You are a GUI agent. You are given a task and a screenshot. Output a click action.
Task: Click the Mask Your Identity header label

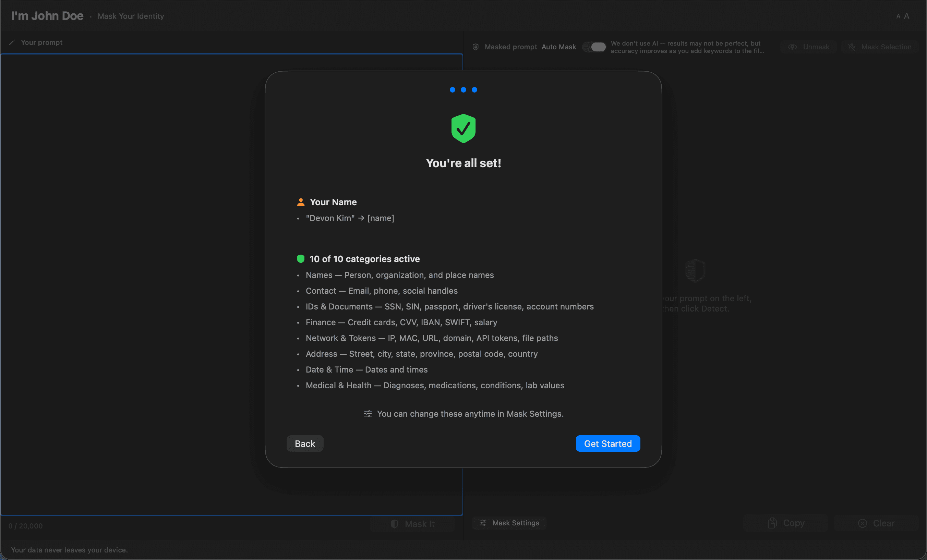coord(131,16)
